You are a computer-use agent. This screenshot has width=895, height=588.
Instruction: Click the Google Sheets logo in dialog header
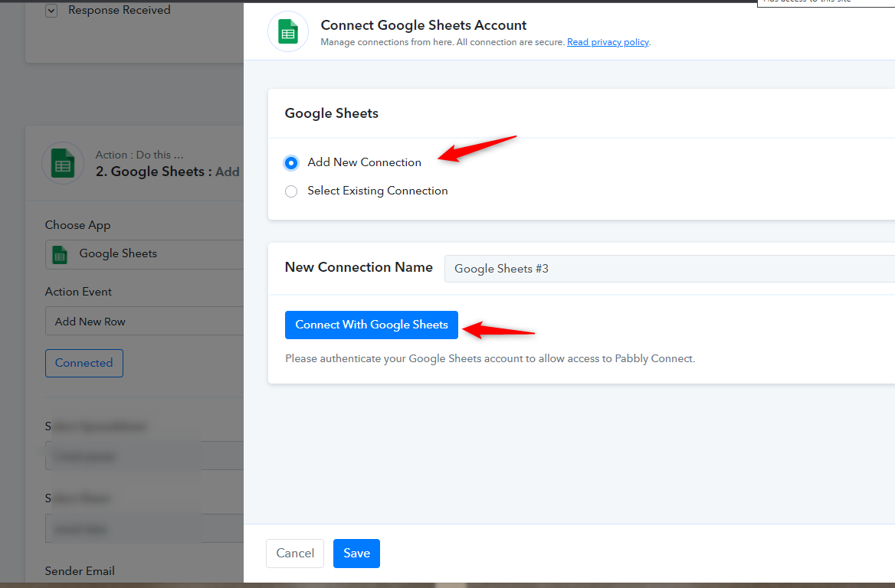[288, 31]
